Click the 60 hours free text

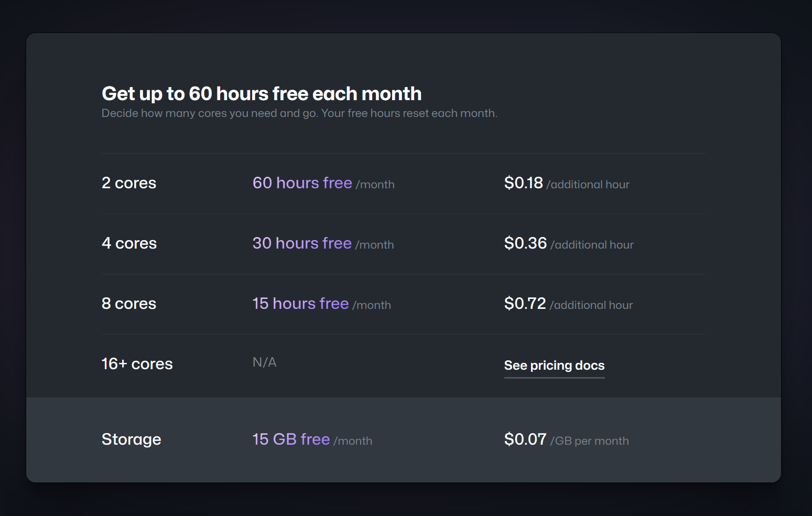click(302, 183)
